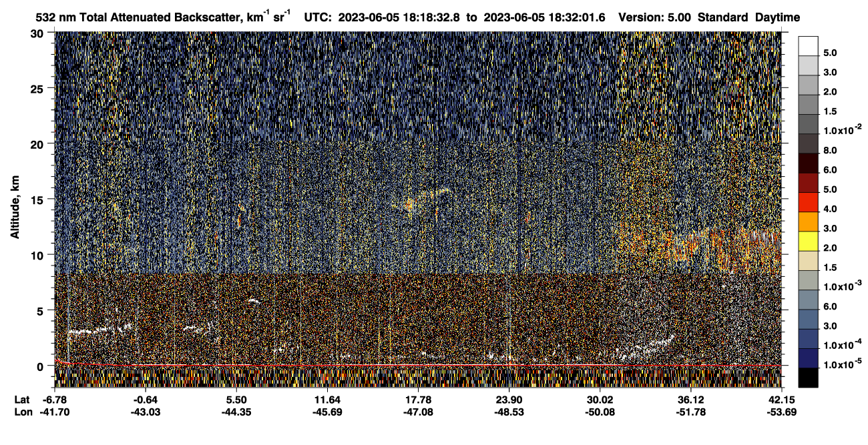
Task: Click the latitude value '17.78'
Action: (x=418, y=400)
